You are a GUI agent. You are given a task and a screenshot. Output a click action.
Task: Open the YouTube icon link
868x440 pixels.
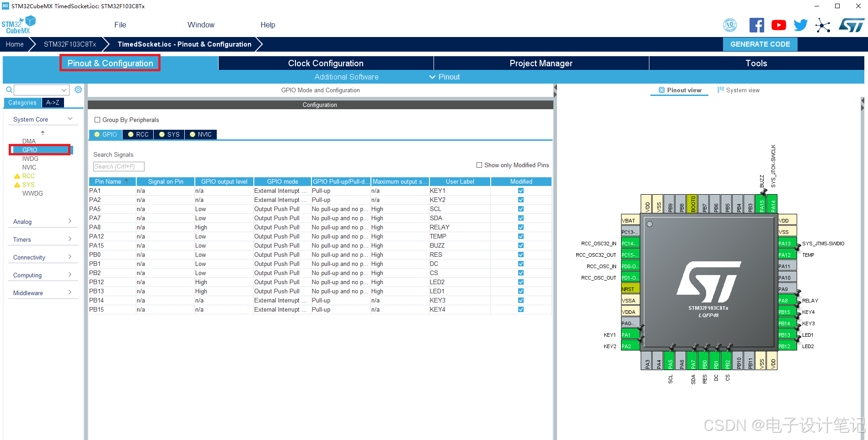point(778,25)
